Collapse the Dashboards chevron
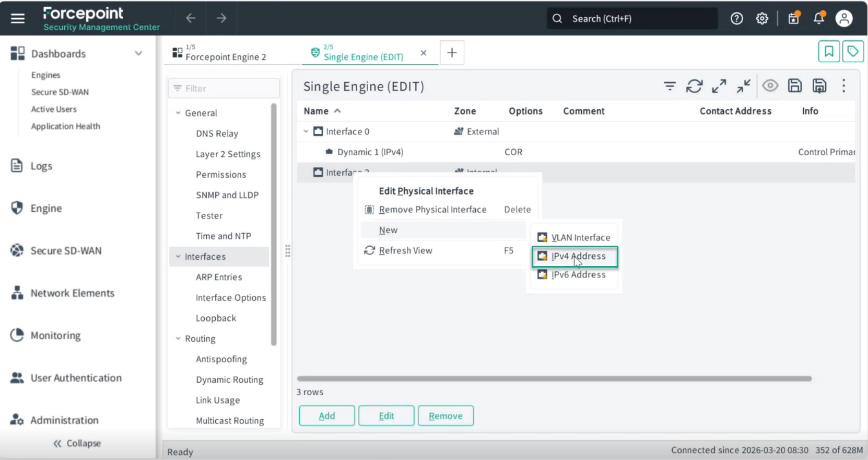868x460 pixels. 138,53
